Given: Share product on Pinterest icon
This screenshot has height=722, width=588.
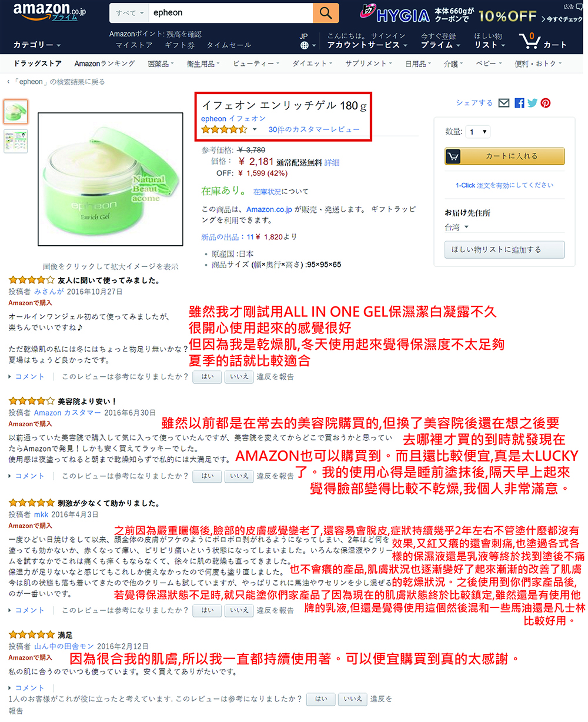Looking at the screenshot, I should pyautogui.click(x=546, y=103).
